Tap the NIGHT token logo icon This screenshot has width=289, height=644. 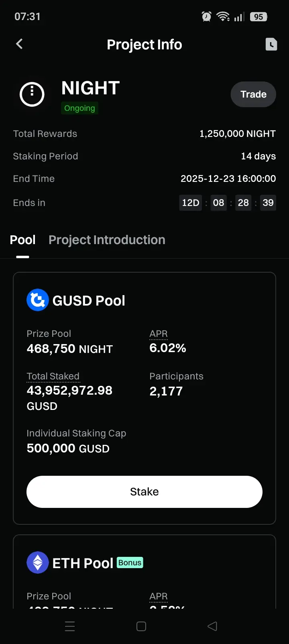coord(32,94)
